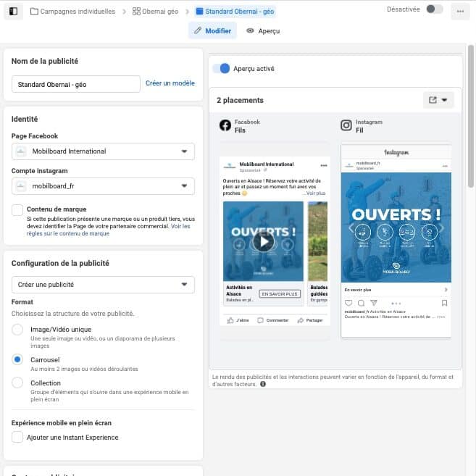Click the Facebook logo in placements

click(x=225, y=125)
